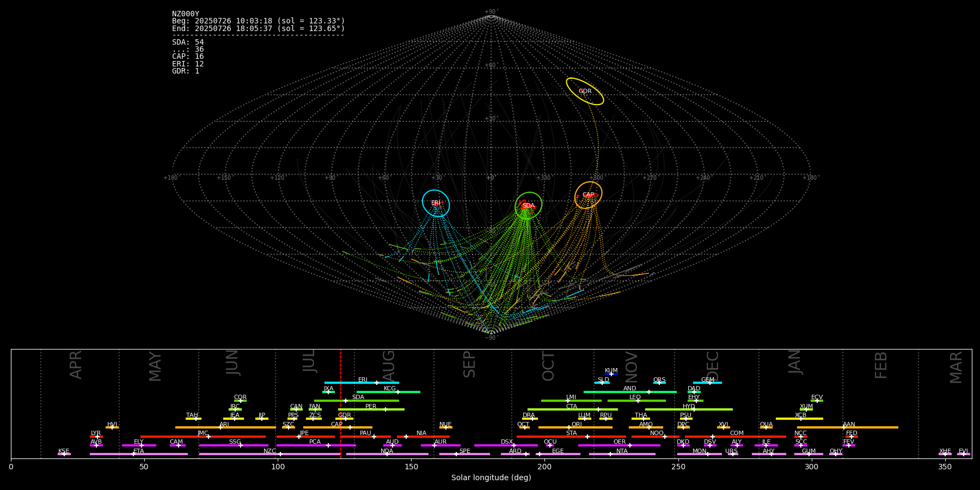Click the FEB month label
980x490 pixels.
[881, 365]
